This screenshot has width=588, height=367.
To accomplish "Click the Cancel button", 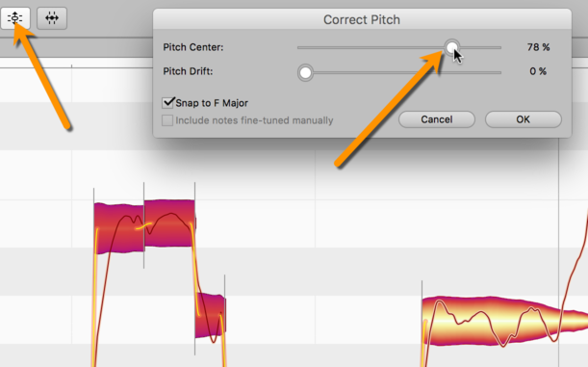I will pos(437,119).
